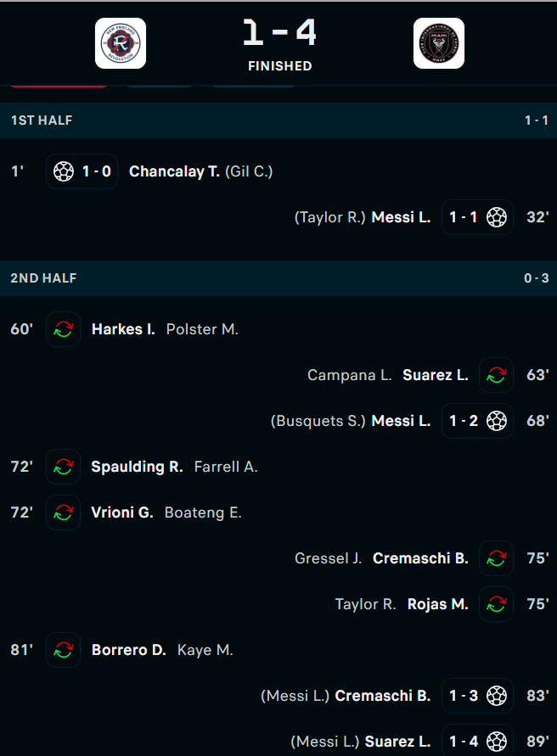Viewport: 557px width, 756px height.
Task: Click the New England Revolution team logo
Action: [x=121, y=43]
